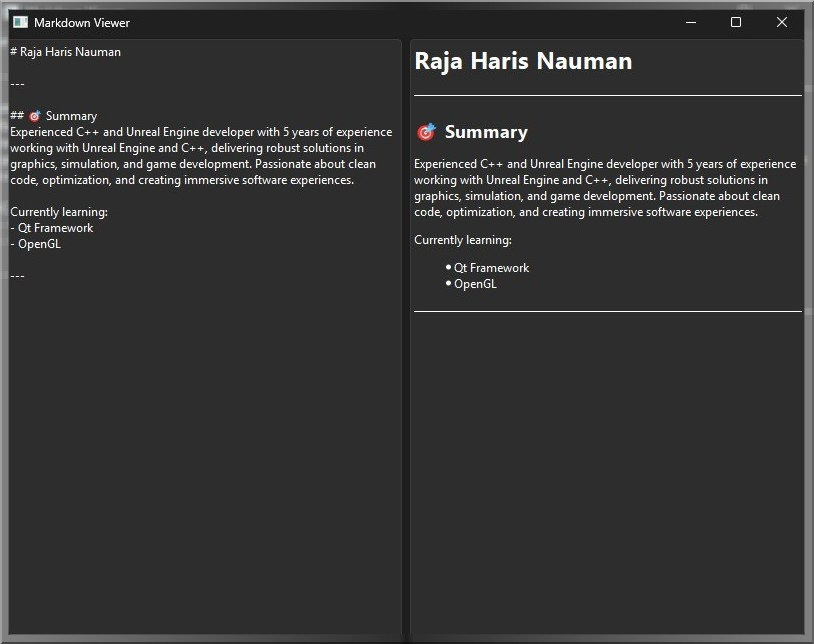
Task: Click the first '---' line in the editor
Action: [x=17, y=84]
